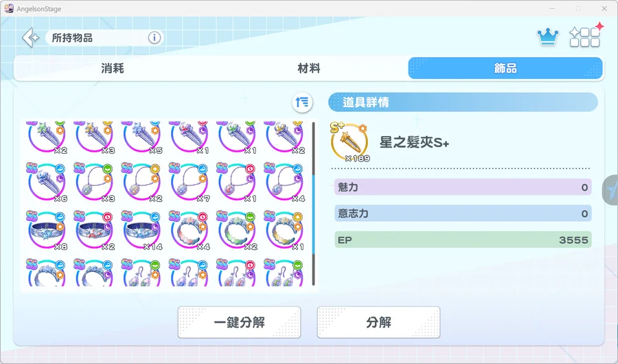The width and height of the screenshot is (618, 364).
Task: Select the SS bracelet item with x4
Action: pos(190,230)
